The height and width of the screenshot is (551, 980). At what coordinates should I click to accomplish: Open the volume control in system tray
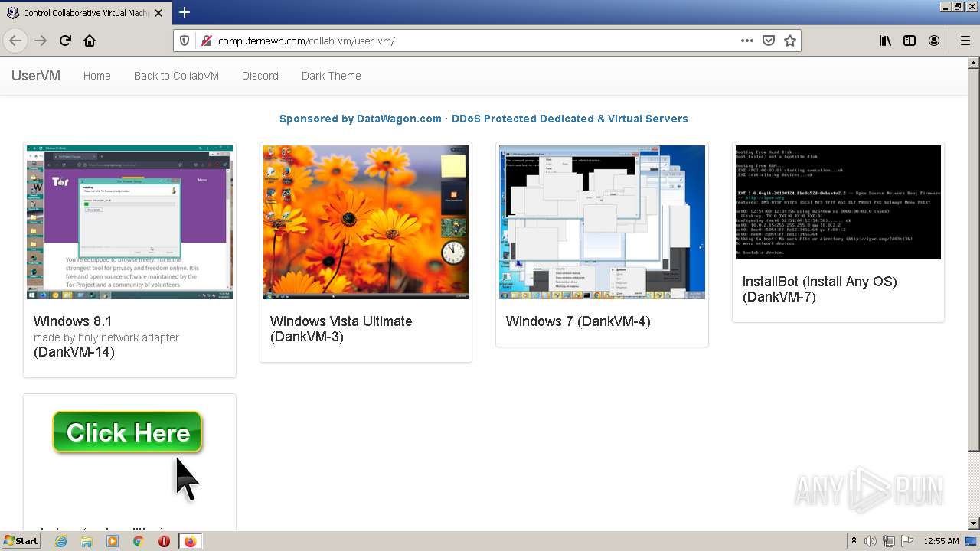click(x=871, y=541)
